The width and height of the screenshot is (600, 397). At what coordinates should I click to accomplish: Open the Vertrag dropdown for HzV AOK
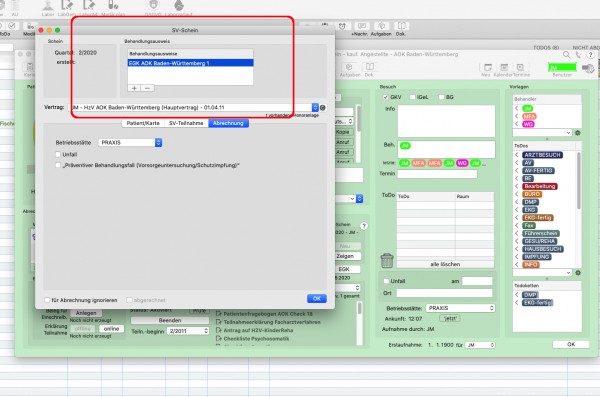tap(315, 108)
